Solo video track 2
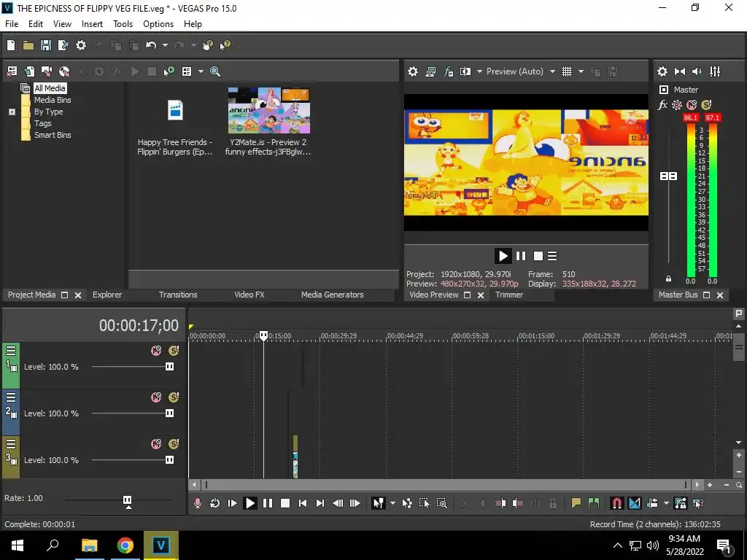The width and height of the screenshot is (747, 560). pos(174,397)
